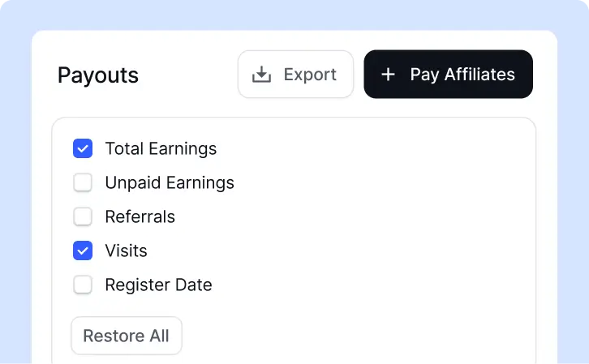Disable the Visits checkbox
Image resolution: width=589 pixels, height=364 pixels.
point(83,251)
